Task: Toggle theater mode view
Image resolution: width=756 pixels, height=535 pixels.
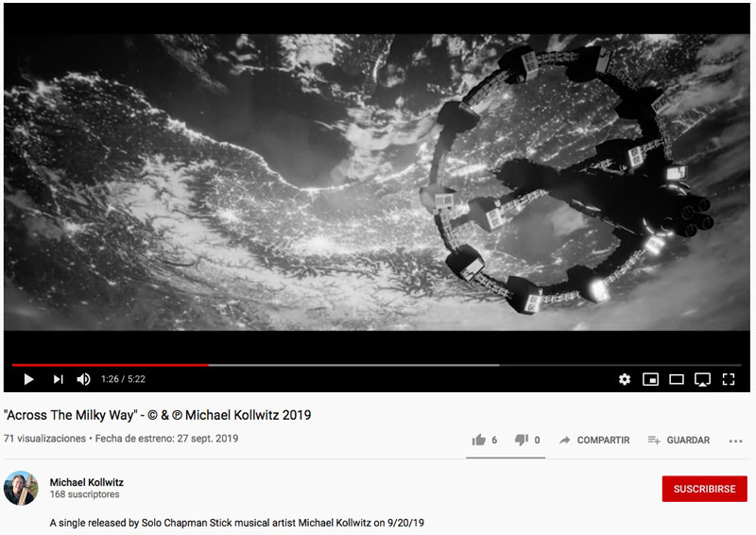Action: pyautogui.click(x=677, y=380)
